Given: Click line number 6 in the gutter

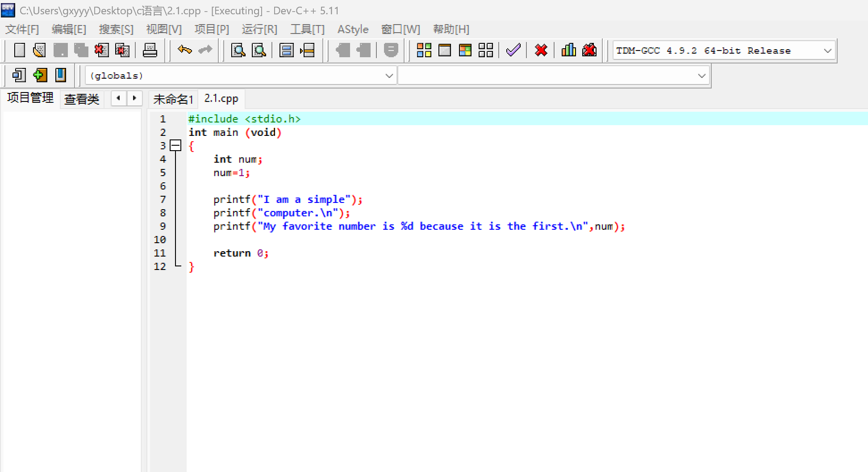Looking at the screenshot, I should [x=163, y=186].
